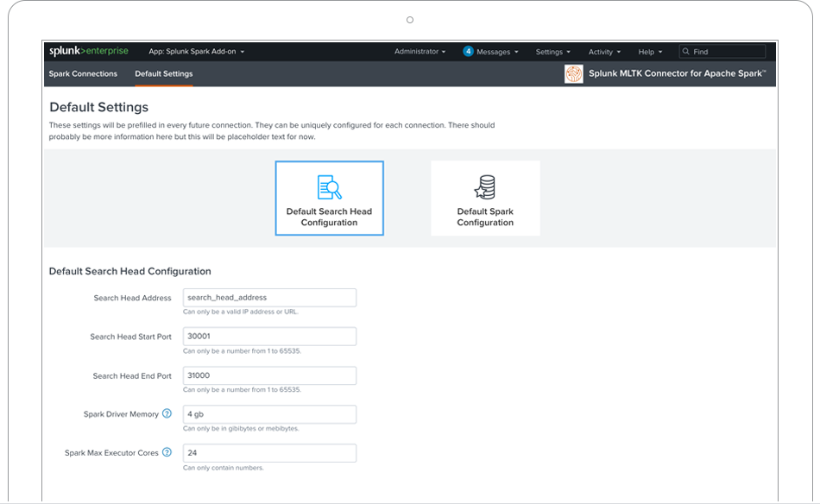Open the Activity menu

point(604,52)
